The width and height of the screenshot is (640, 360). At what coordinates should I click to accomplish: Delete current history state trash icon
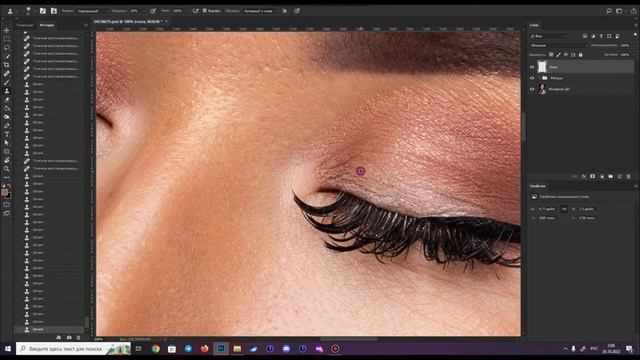pyautogui.click(x=78, y=338)
